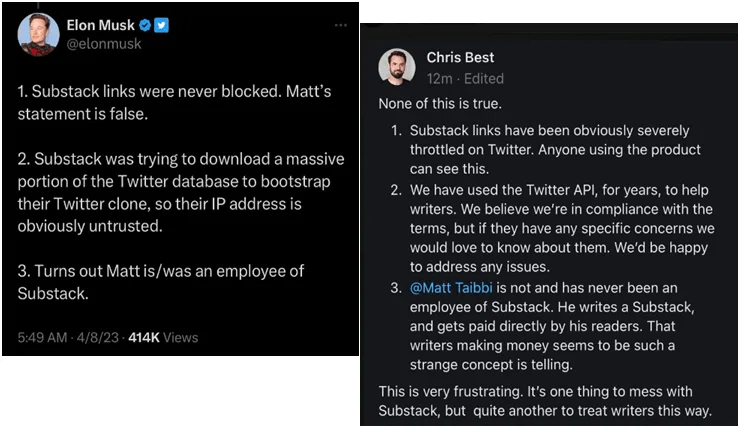Open Chris Best's avatar photo
This screenshot has width=740, height=430.
(397, 67)
